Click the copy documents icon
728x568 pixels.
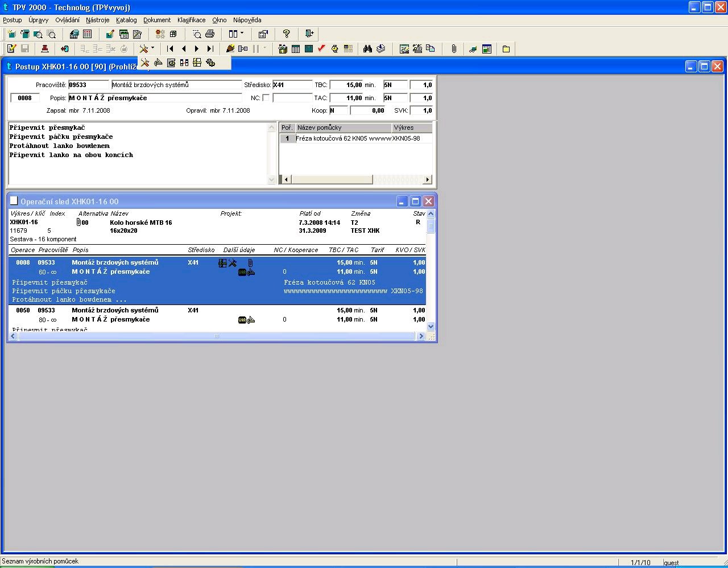(x=431, y=49)
